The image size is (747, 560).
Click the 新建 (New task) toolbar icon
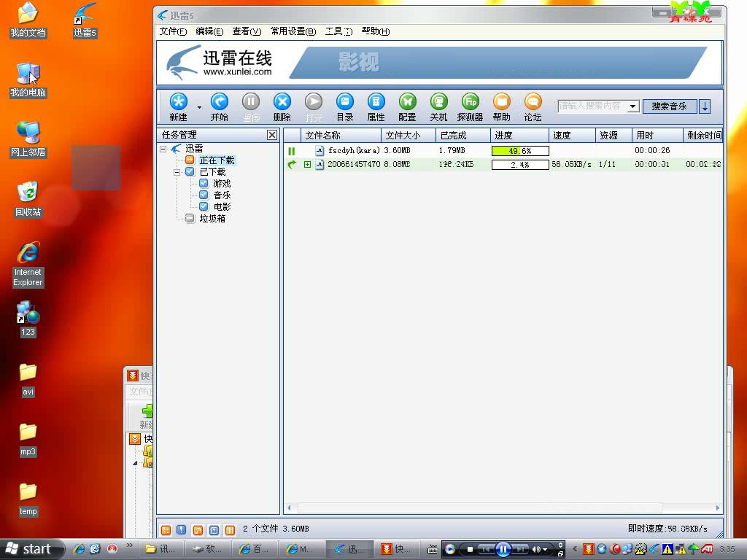click(178, 107)
